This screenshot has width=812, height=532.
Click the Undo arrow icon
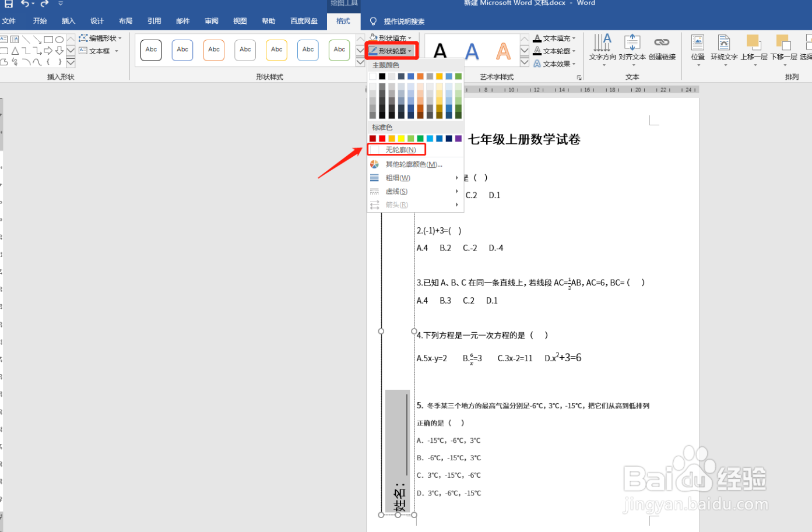coord(25,3)
